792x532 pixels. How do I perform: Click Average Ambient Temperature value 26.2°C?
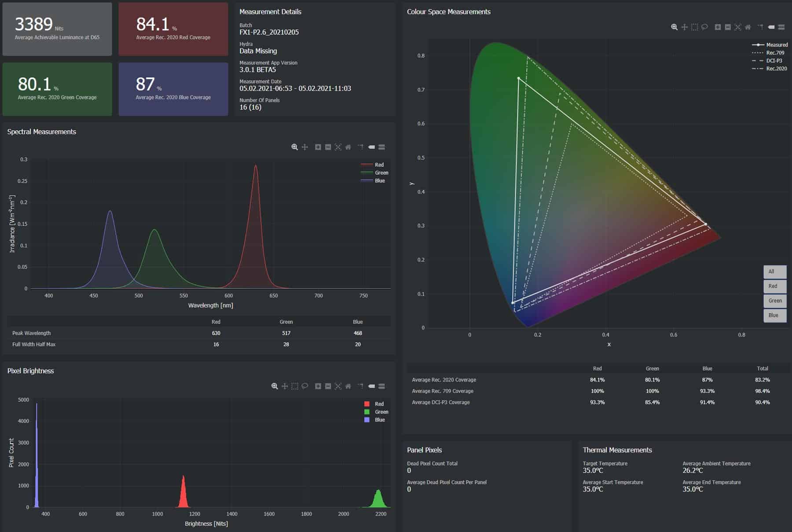click(x=693, y=470)
